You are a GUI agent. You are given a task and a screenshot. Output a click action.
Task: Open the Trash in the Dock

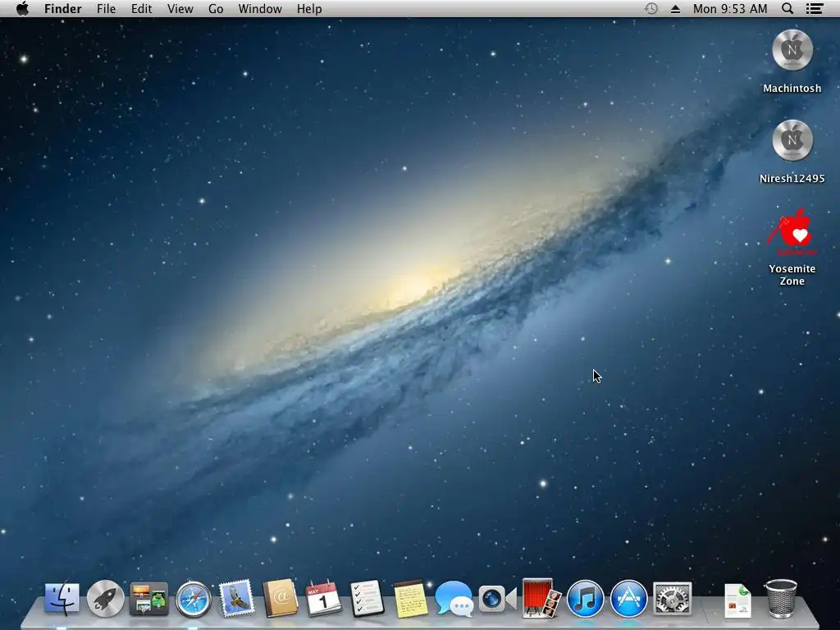781,598
